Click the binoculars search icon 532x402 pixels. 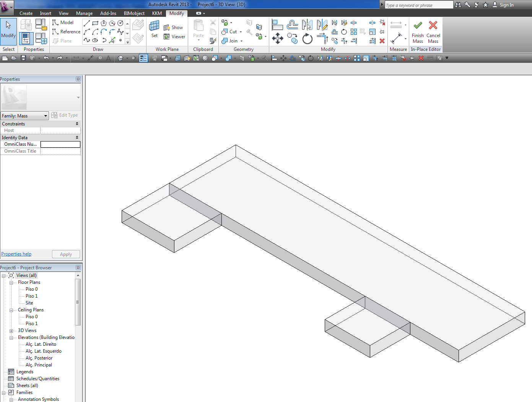458,5
